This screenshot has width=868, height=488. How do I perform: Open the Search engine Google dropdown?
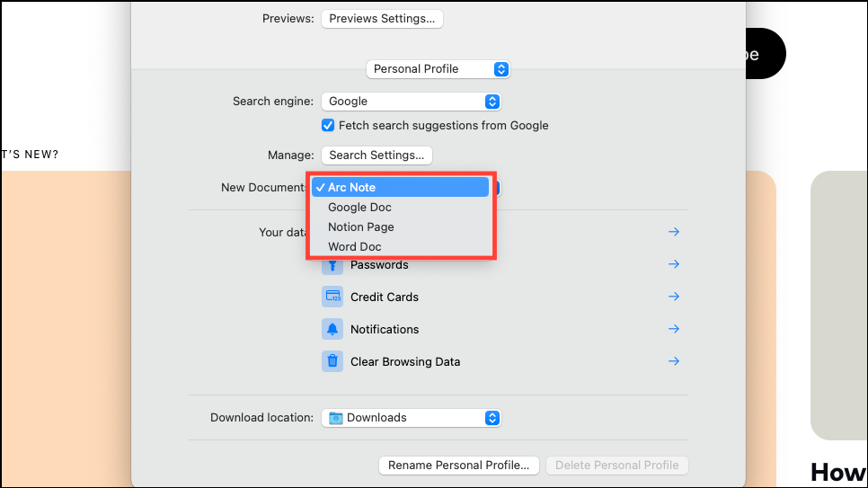click(x=412, y=102)
